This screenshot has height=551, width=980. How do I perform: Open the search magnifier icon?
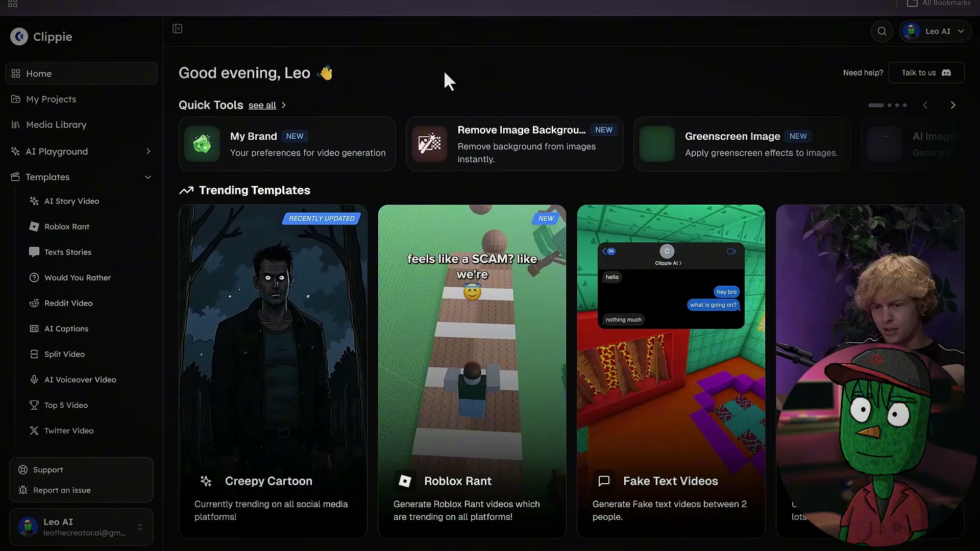[881, 32]
